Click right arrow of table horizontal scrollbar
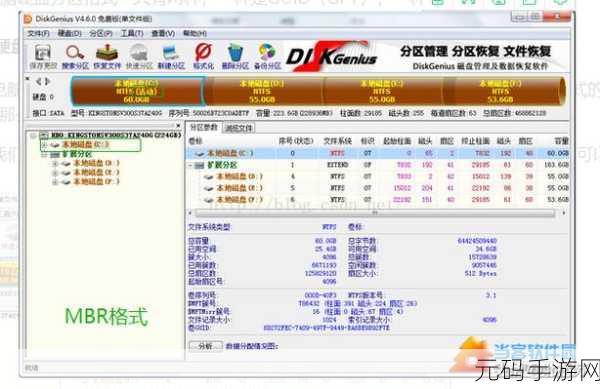 click(563, 213)
